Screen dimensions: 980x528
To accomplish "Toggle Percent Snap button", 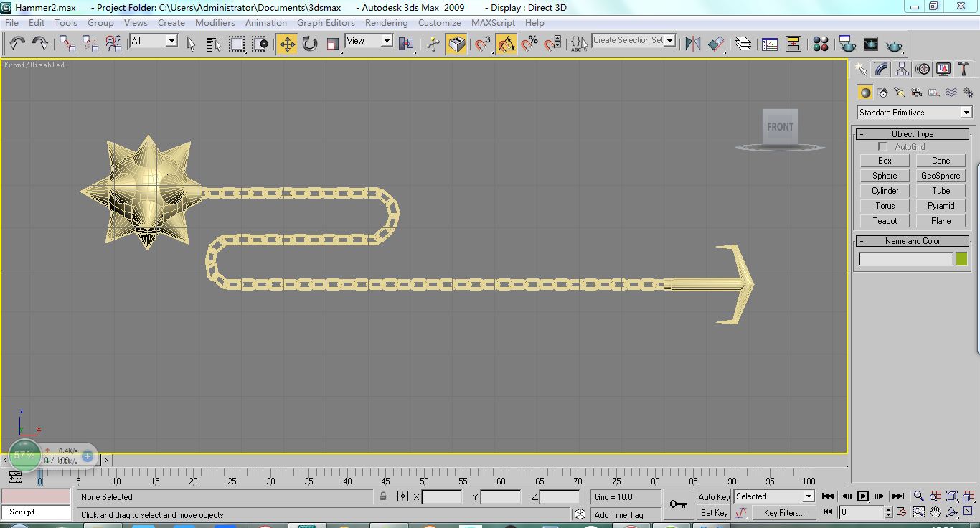I will click(x=529, y=44).
